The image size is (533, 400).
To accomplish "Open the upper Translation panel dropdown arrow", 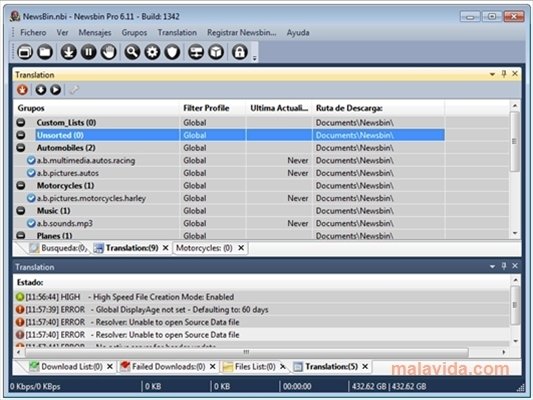I will [492, 74].
